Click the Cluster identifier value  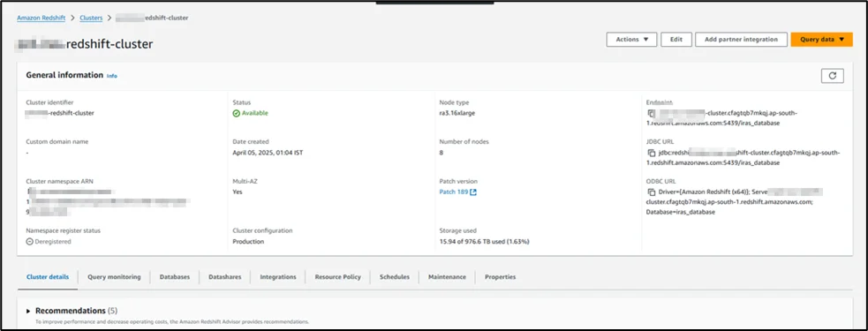tap(60, 113)
